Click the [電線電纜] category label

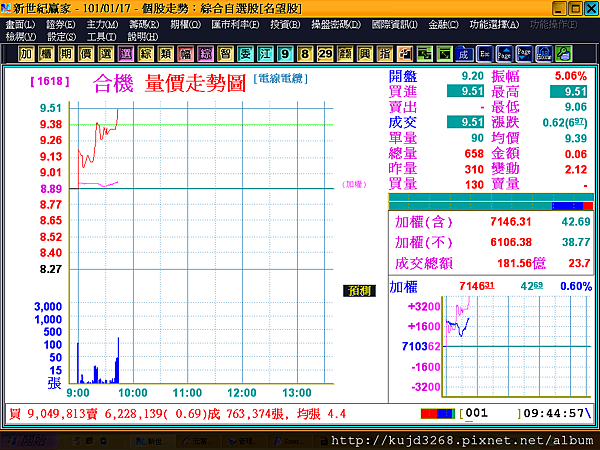[280, 79]
